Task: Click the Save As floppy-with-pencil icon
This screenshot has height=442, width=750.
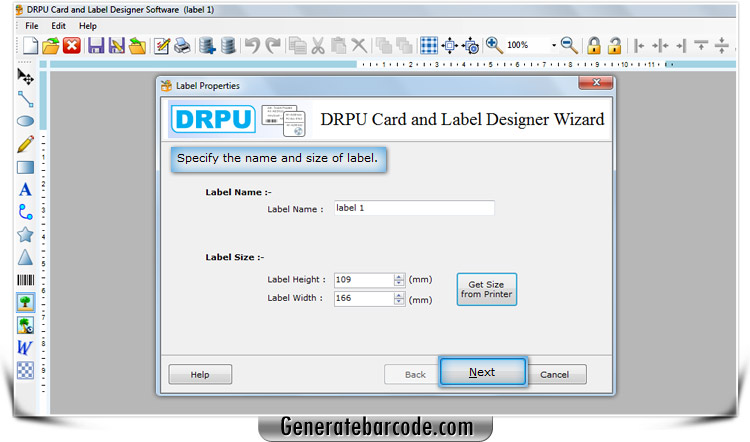Action: (x=116, y=46)
